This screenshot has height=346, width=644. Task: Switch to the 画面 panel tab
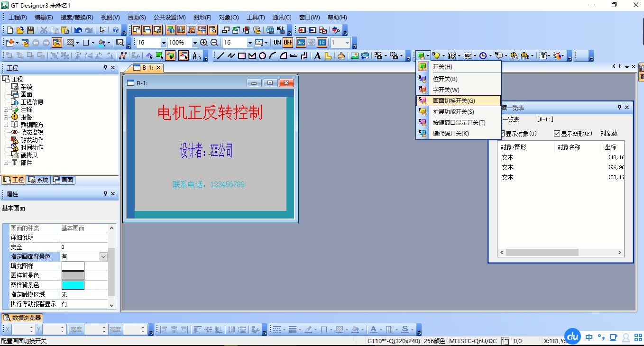(x=63, y=180)
